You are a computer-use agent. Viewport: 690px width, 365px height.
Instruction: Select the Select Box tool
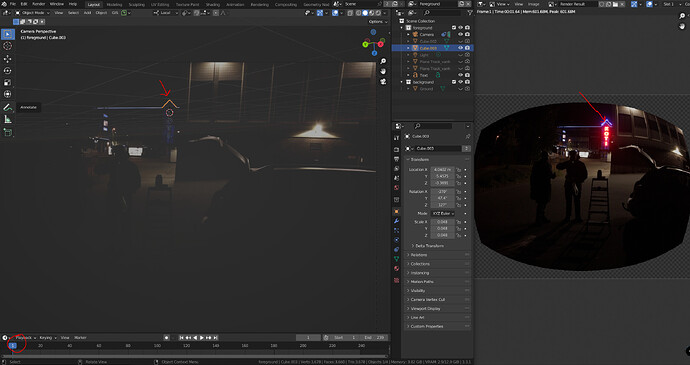point(7,34)
